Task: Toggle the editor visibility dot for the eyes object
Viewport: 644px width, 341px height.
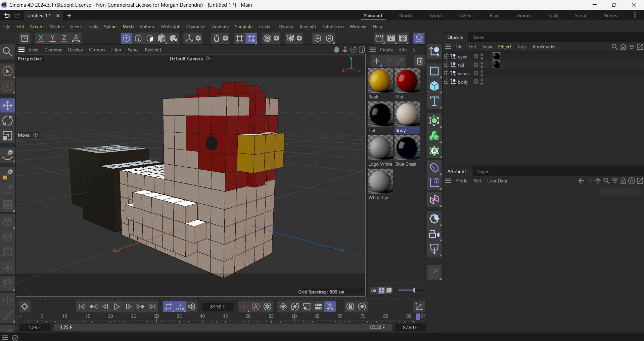Action: (x=482, y=55)
